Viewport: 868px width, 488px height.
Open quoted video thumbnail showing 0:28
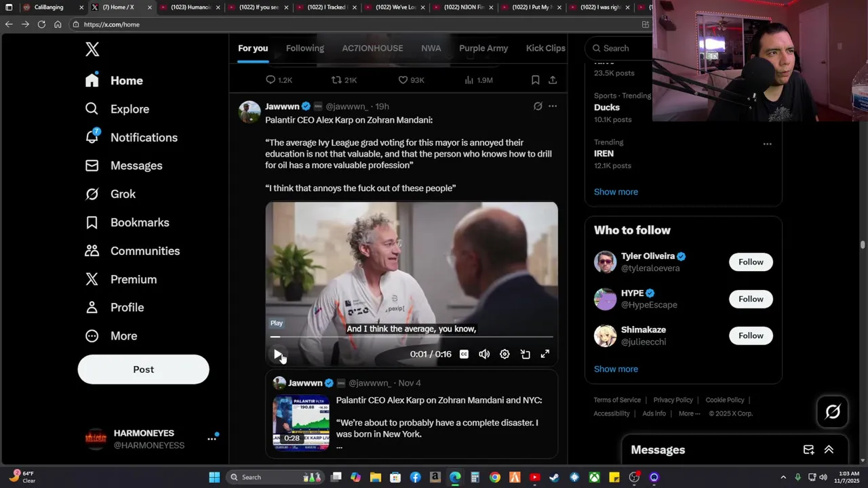point(301,423)
